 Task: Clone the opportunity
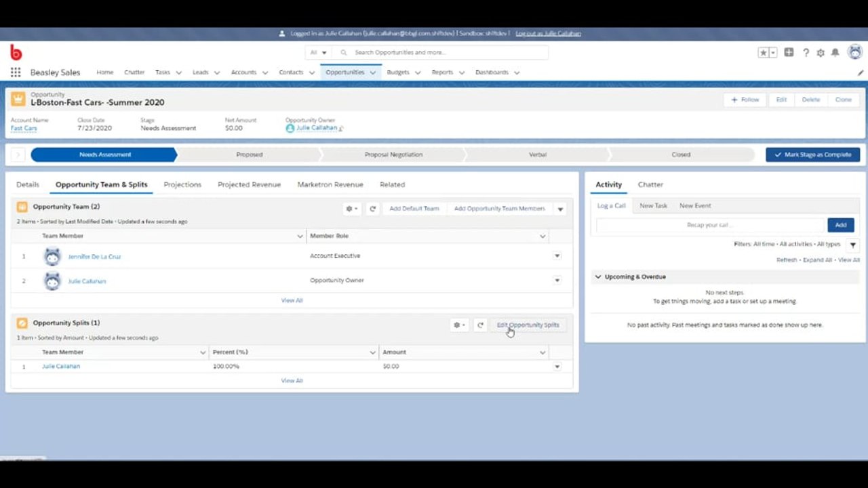tap(844, 100)
